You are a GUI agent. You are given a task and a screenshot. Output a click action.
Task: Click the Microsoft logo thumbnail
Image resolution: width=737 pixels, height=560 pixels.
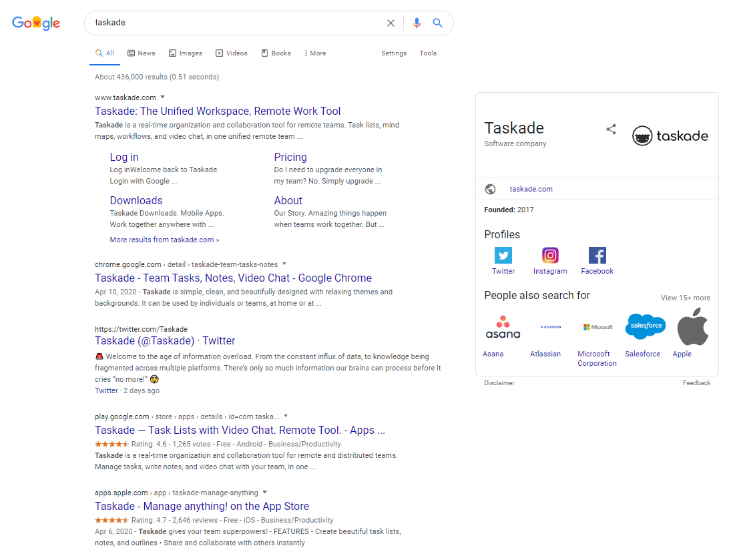[598, 327]
